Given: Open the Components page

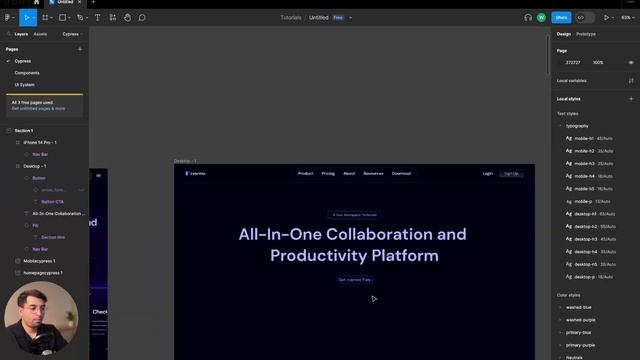Looking at the screenshot, I should point(27,73).
